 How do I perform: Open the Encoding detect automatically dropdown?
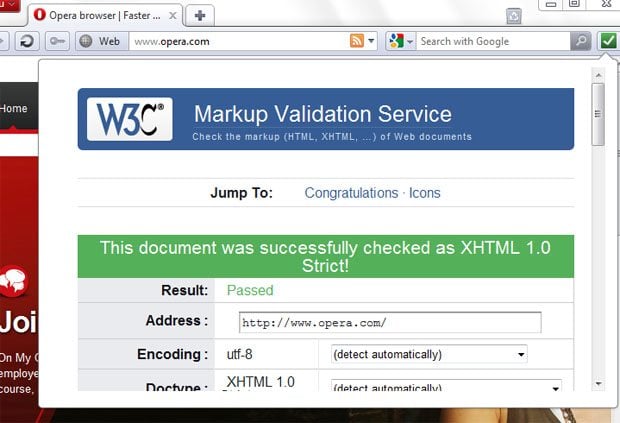tap(429, 354)
